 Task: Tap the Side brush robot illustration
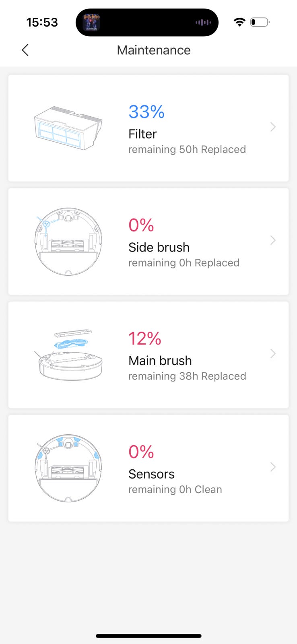68,242
